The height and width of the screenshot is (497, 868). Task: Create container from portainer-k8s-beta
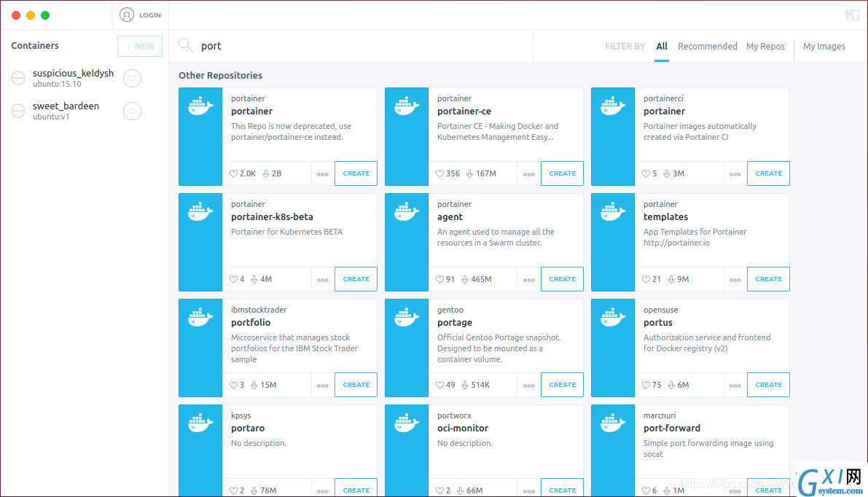(x=356, y=279)
